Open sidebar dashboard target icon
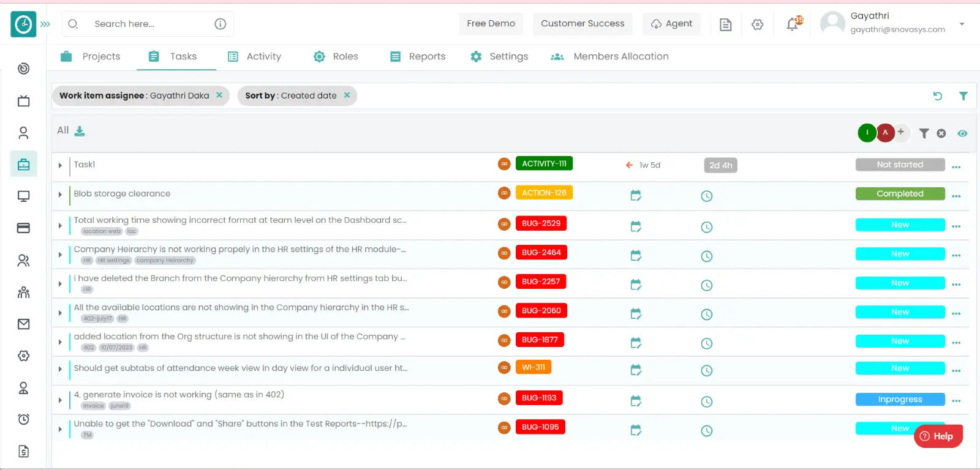 tap(24, 69)
